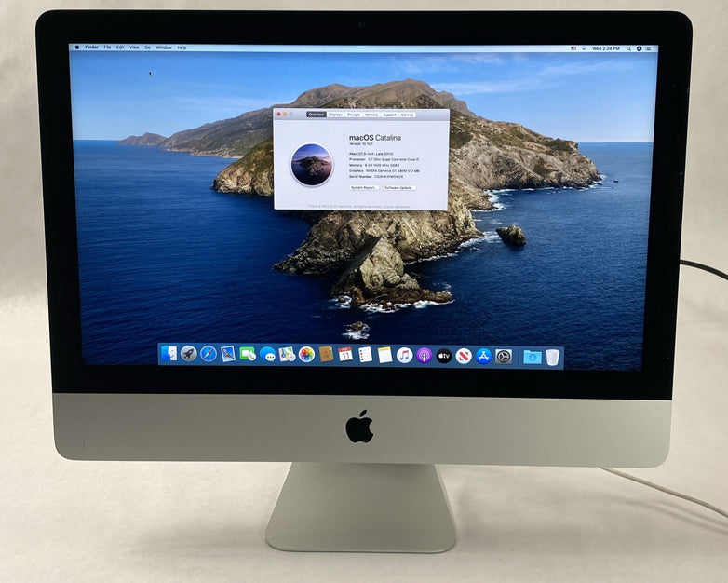This screenshot has width=728, height=583.
Task: Open Music app in Dock
Action: point(404,356)
